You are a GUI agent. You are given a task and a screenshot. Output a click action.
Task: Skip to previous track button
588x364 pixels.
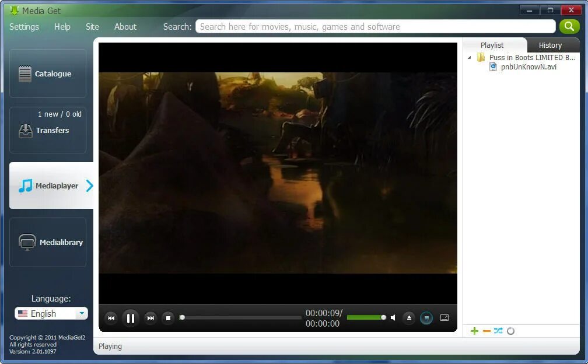coord(111,318)
